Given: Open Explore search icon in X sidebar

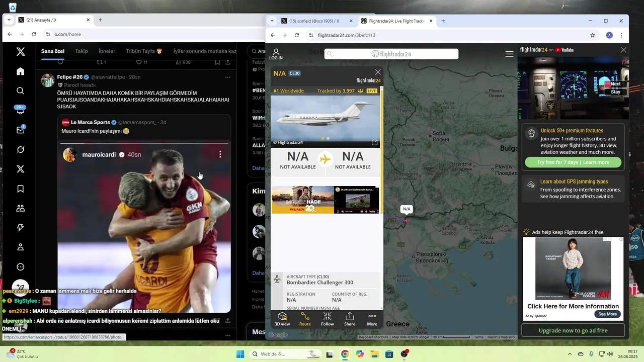Looking at the screenshot, I should (x=21, y=91).
